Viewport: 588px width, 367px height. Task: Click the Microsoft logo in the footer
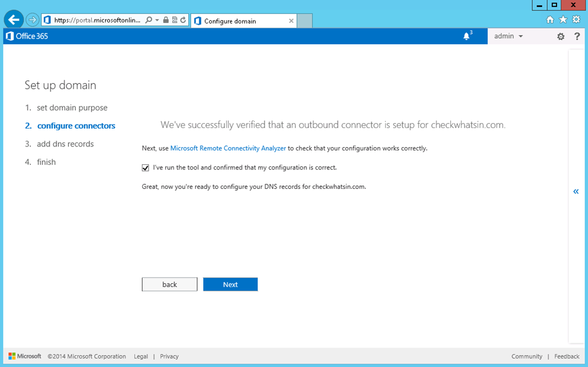point(25,356)
